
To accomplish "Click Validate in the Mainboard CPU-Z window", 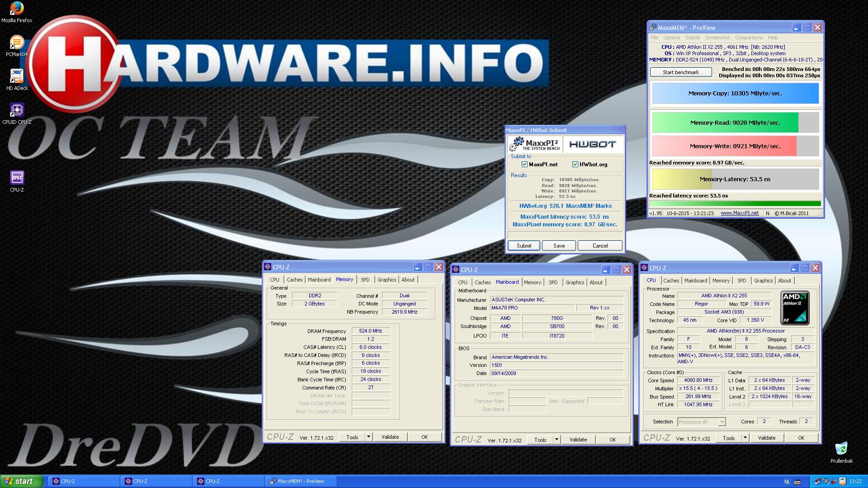I will tap(578, 440).
